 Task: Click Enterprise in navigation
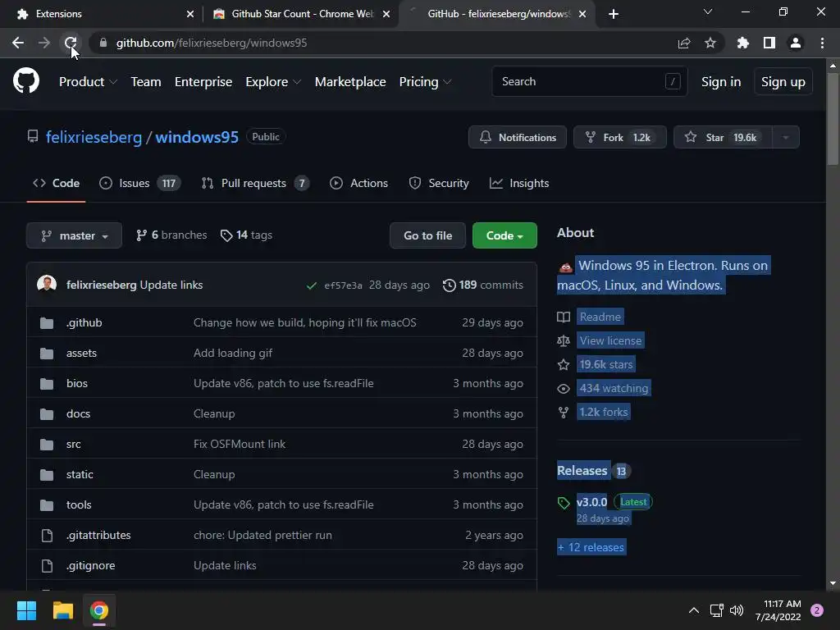pyautogui.click(x=203, y=82)
